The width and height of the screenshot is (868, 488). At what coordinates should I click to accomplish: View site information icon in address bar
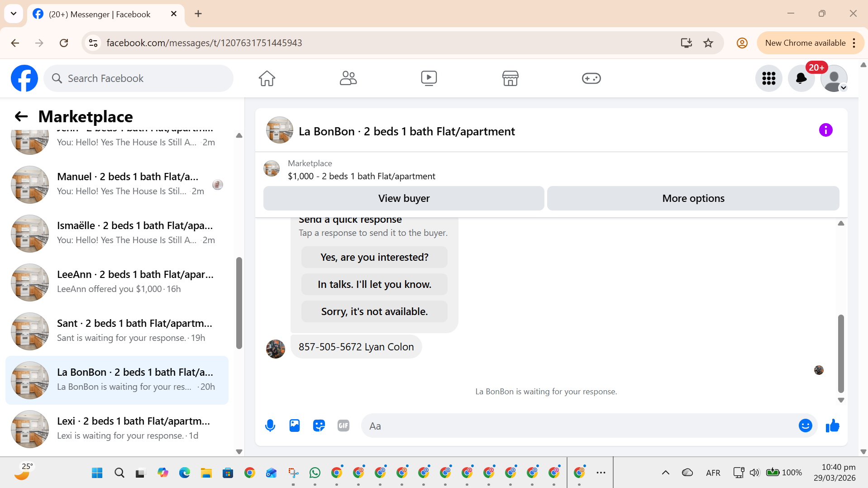tap(93, 43)
